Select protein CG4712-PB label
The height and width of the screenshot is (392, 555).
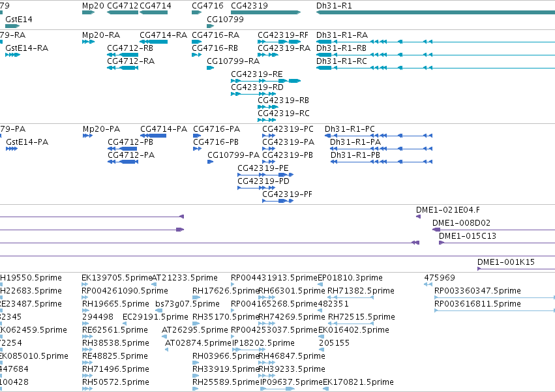pyautogui.click(x=130, y=142)
